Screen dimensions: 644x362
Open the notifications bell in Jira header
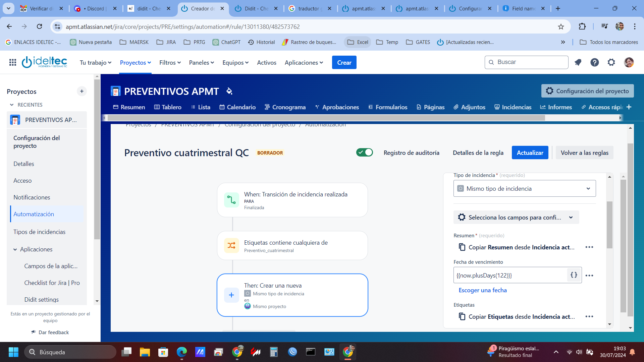point(578,62)
